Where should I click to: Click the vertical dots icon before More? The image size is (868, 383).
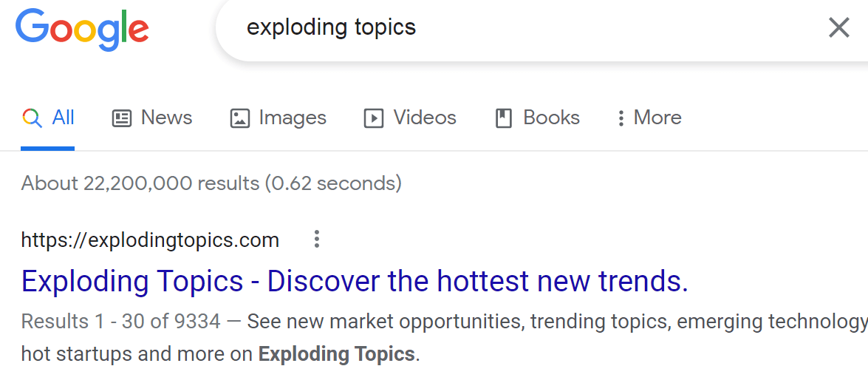click(x=621, y=118)
